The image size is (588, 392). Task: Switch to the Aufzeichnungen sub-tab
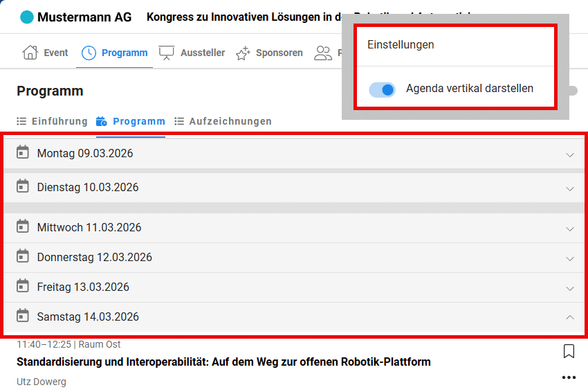(x=223, y=121)
